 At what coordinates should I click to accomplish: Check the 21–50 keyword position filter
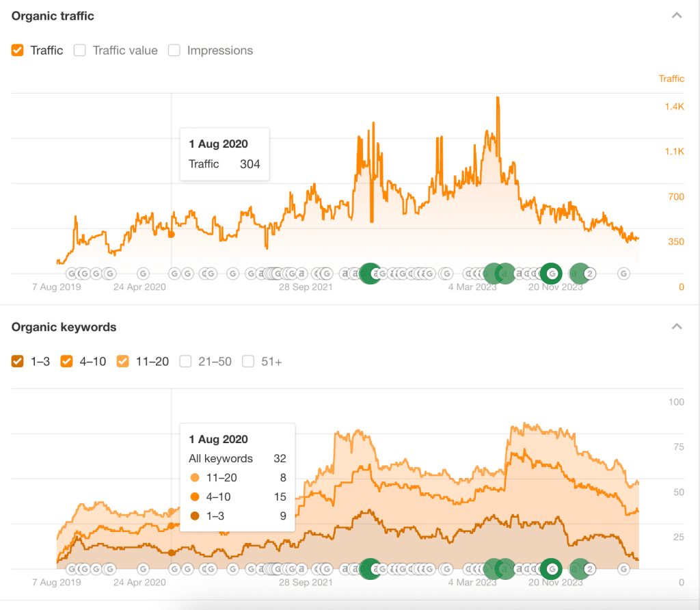click(185, 361)
